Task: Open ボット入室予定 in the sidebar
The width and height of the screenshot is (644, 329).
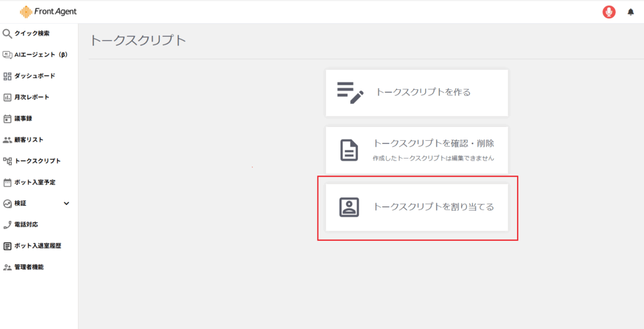Action: pyautogui.click(x=35, y=182)
